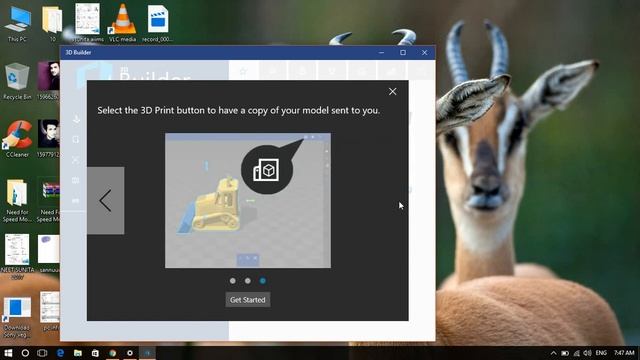Open the volume control tray icon
Screen dimensions: 640x360
[x=587, y=353]
